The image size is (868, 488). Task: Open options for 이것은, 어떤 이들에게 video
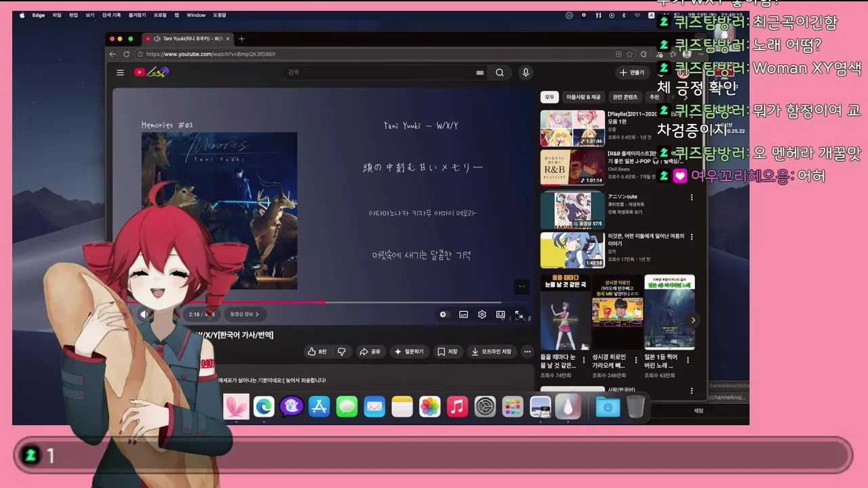point(692,237)
